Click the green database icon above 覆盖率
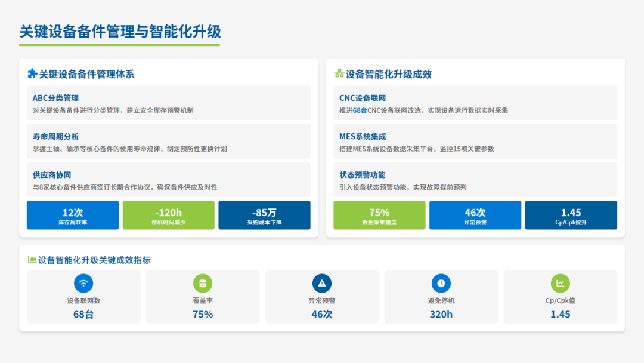644x363 pixels. coord(203,283)
